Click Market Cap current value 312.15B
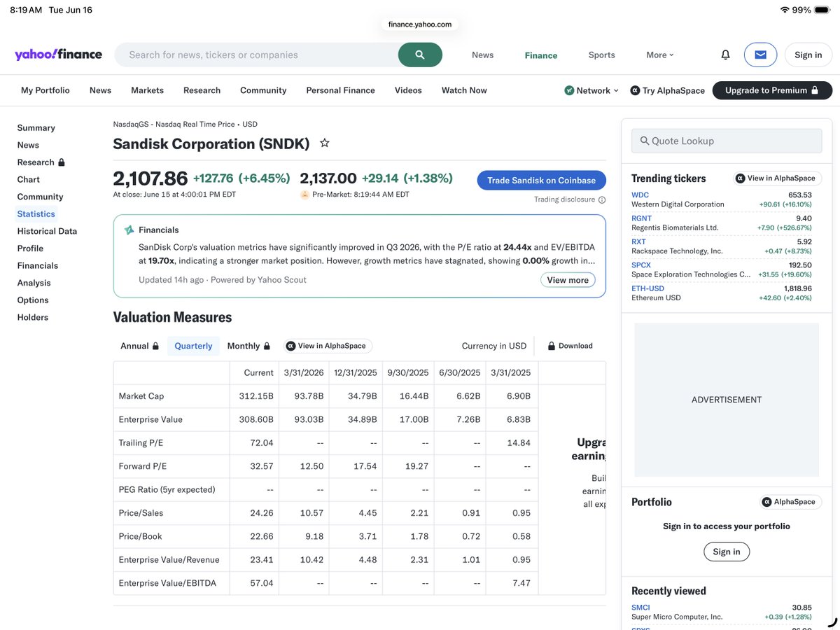This screenshot has width=840, height=630. tap(256, 396)
